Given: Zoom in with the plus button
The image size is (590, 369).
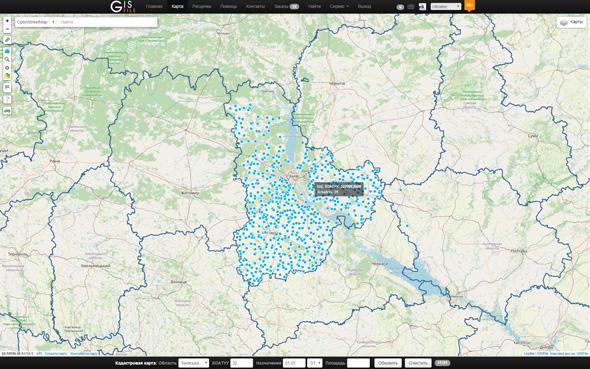Looking at the screenshot, I should tap(7, 21).
